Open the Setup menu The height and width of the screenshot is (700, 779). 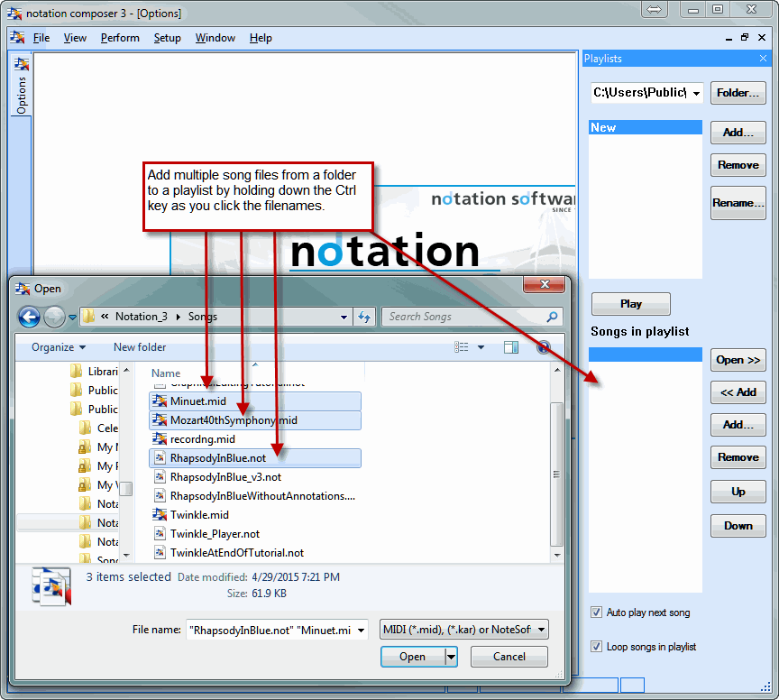pos(167,38)
